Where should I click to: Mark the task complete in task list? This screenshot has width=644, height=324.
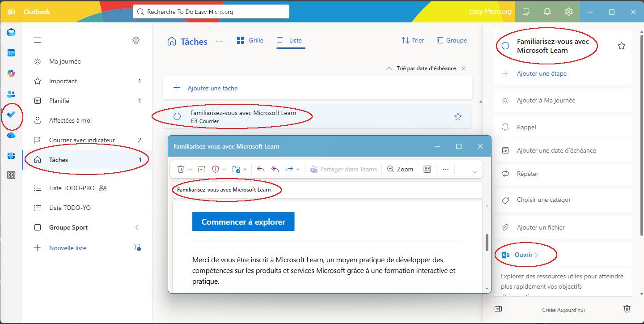click(177, 116)
